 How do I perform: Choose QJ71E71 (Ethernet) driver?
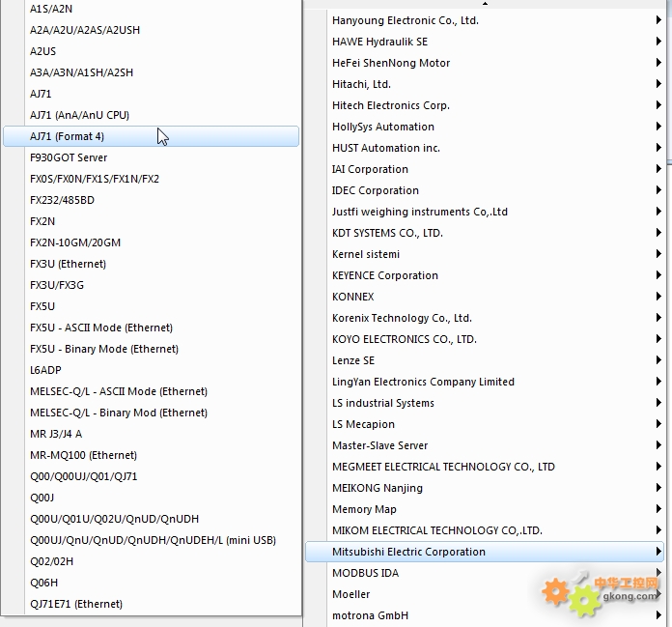(151, 604)
